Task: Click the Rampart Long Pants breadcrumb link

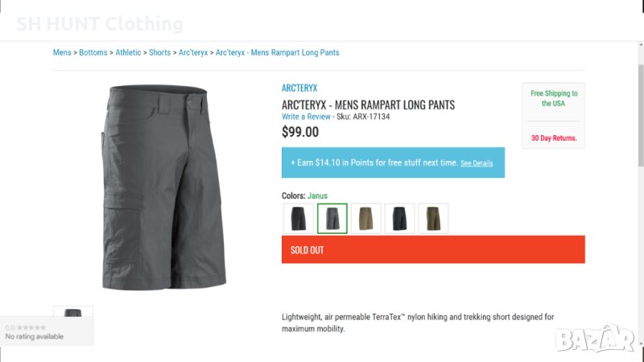Action: (278, 53)
